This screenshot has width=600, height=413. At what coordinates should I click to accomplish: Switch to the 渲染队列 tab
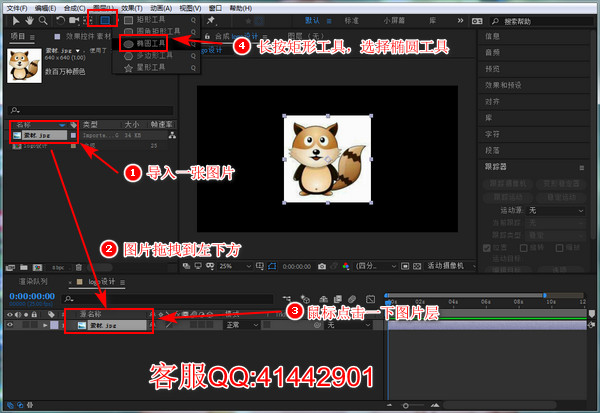click(x=33, y=281)
